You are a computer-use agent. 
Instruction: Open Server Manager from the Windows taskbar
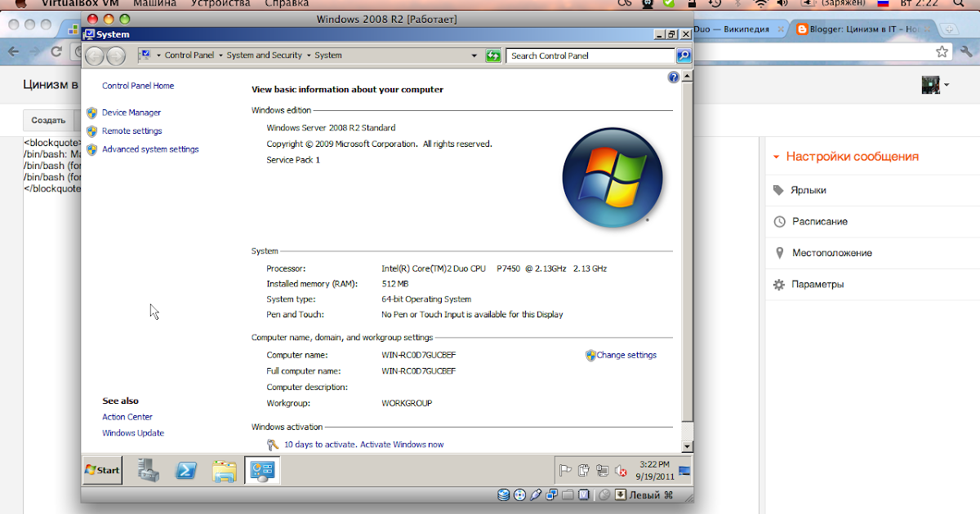[148, 470]
